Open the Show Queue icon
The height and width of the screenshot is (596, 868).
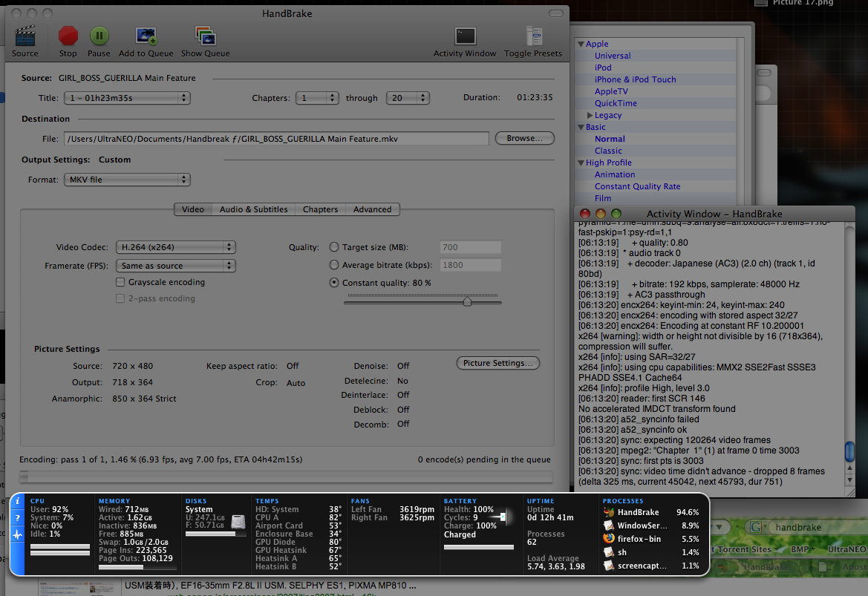(x=205, y=36)
